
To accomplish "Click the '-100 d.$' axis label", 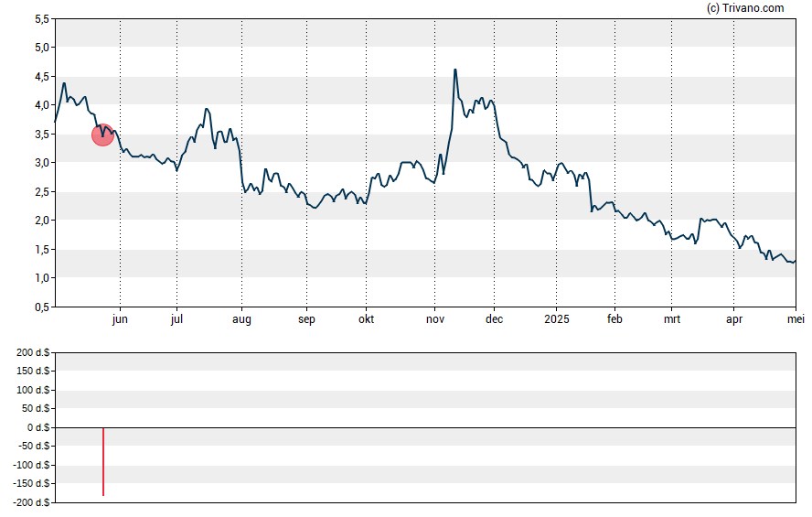I will coord(31,465).
